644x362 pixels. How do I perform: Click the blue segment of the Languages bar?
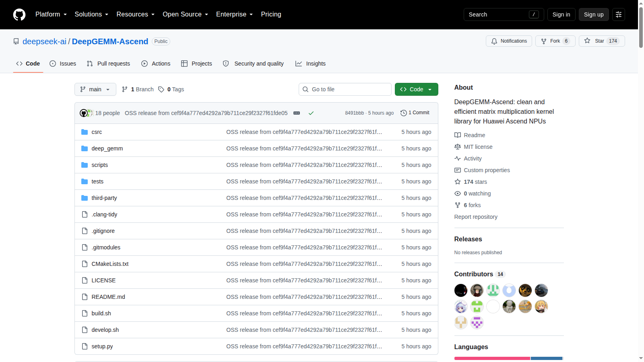tap(547, 358)
